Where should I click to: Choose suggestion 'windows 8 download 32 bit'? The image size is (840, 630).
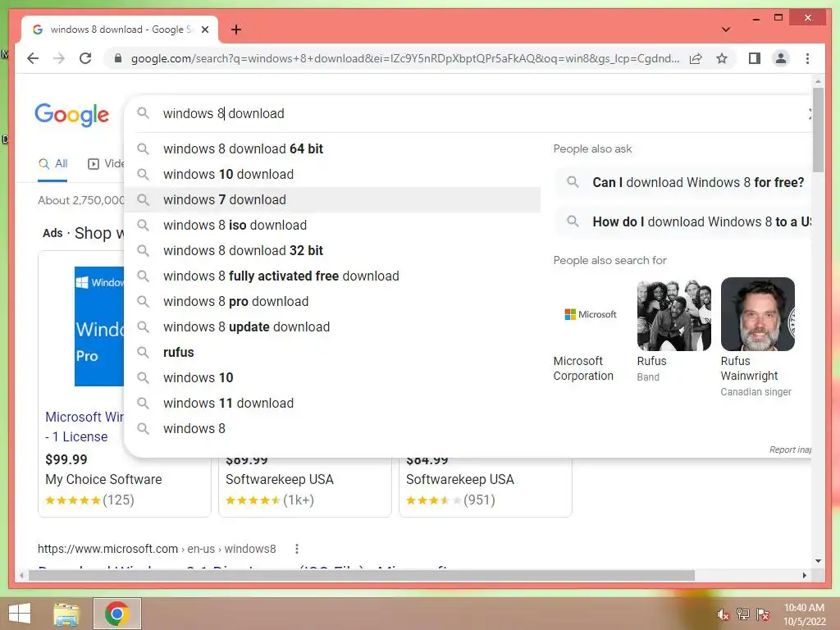[332, 251]
